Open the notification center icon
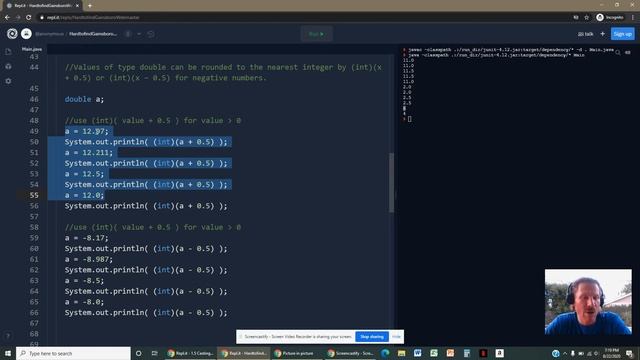This screenshot has width=640, height=360. [630, 353]
